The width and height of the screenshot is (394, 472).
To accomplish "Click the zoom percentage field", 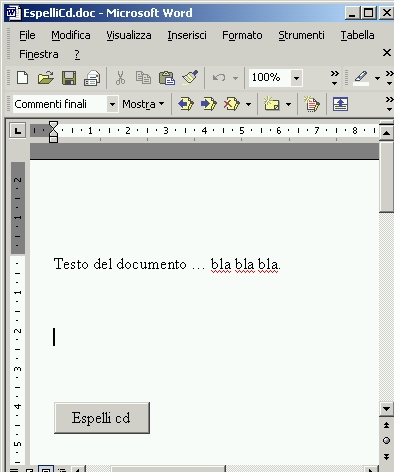I will 269,78.
